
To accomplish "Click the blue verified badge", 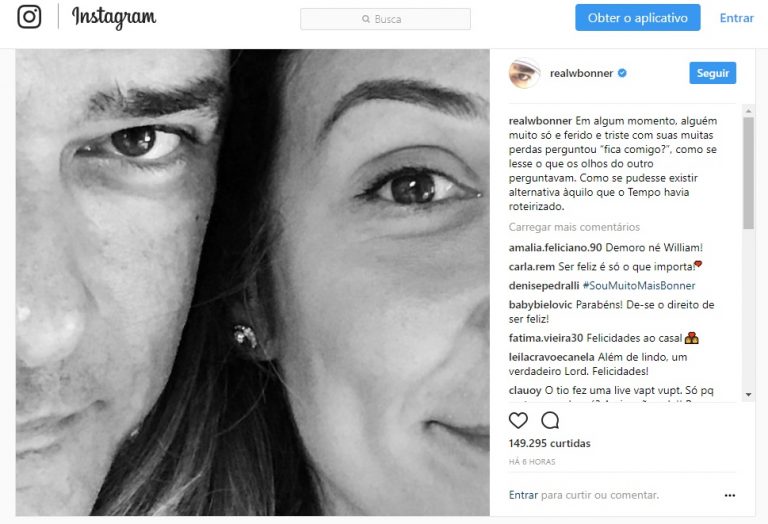I will click(x=622, y=73).
